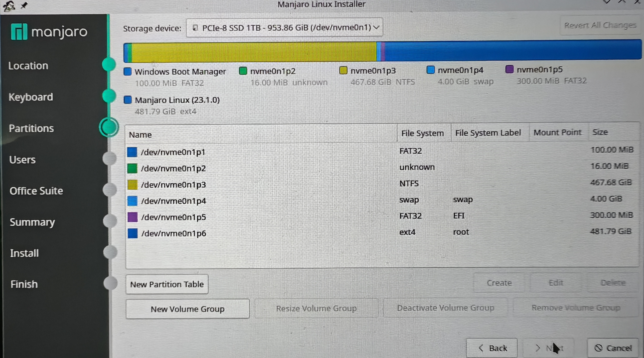
Task: Select the /dev/nvme0n1p3 NTFS partition row
Action: coord(173,185)
